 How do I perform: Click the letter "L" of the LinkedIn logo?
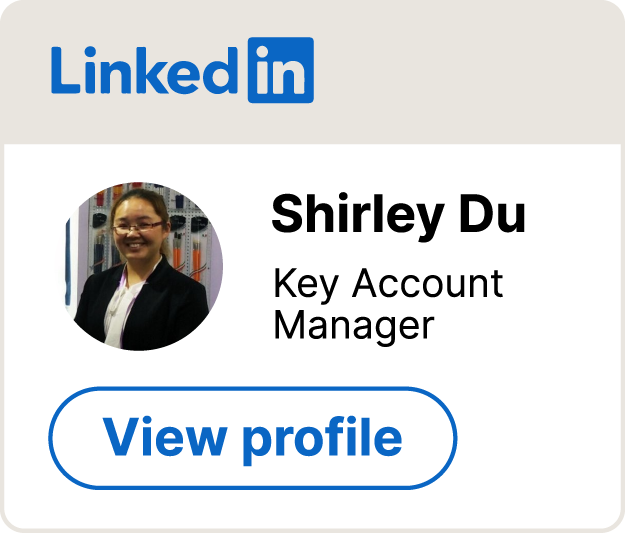pyautogui.click(x=64, y=72)
